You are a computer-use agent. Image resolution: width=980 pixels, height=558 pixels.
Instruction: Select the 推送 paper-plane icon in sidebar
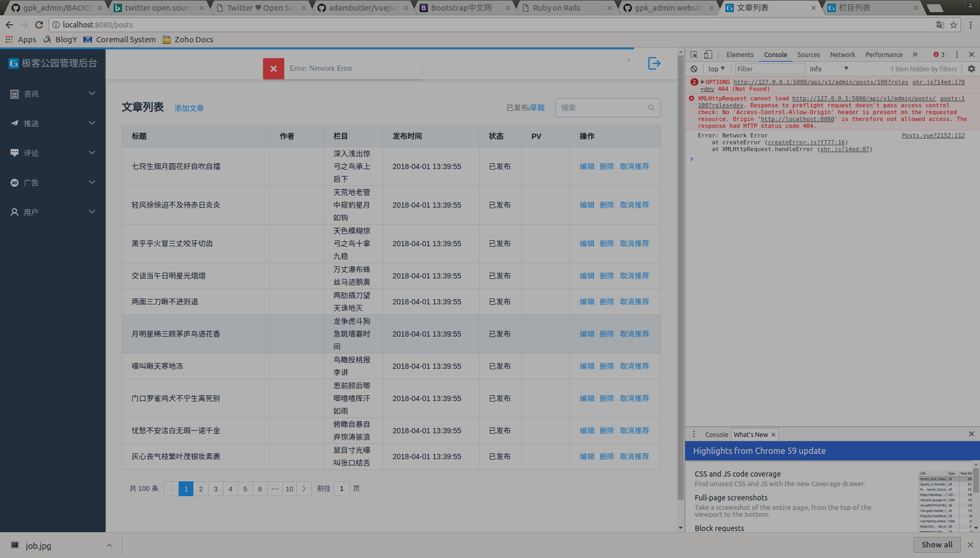click(x=14, y=123)
